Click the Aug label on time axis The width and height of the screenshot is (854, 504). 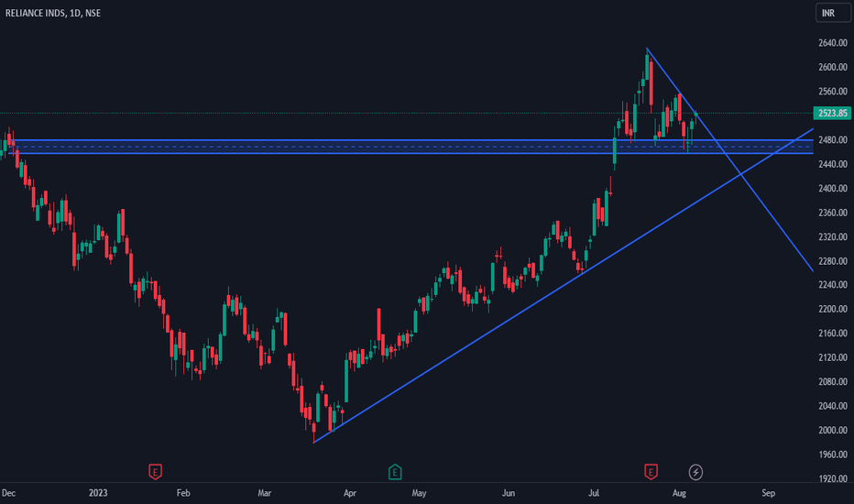point(679,493)
